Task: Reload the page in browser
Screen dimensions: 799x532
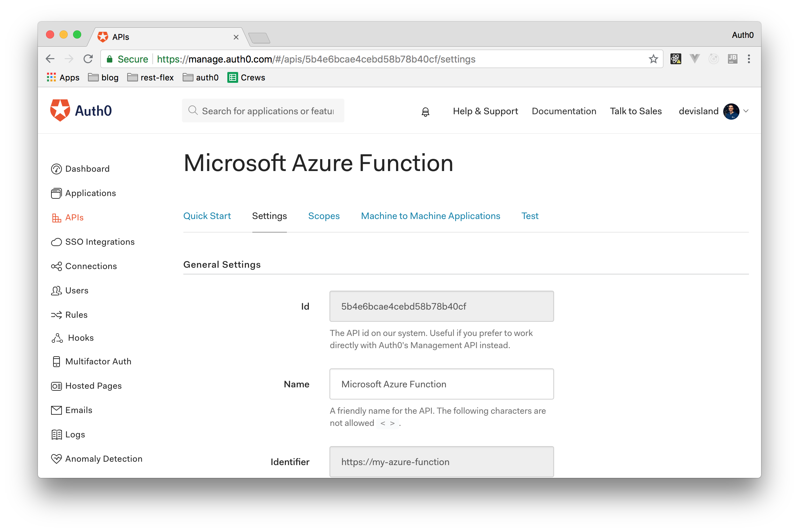Action: [x=88, y=59]
